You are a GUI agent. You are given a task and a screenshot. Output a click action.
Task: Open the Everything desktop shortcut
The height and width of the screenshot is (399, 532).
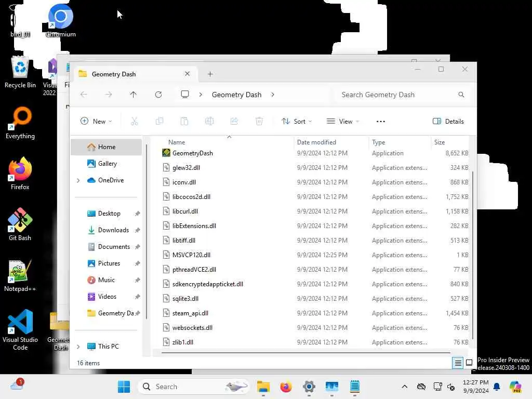(x=20, y=123)
